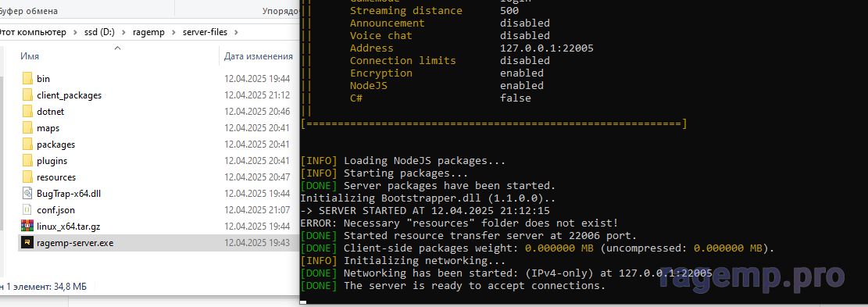This screenshot has height=307, width=868.
Task: Select the bin folder icon
Action: [27, 79]
